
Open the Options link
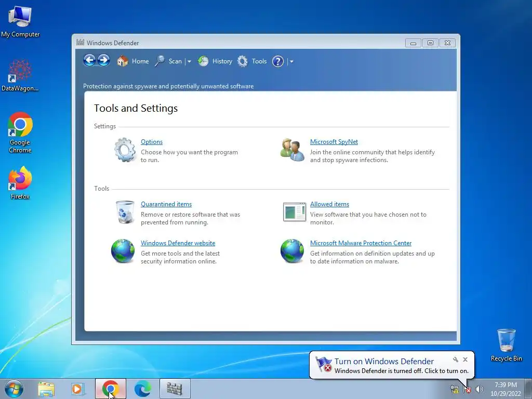pos(152,142)
